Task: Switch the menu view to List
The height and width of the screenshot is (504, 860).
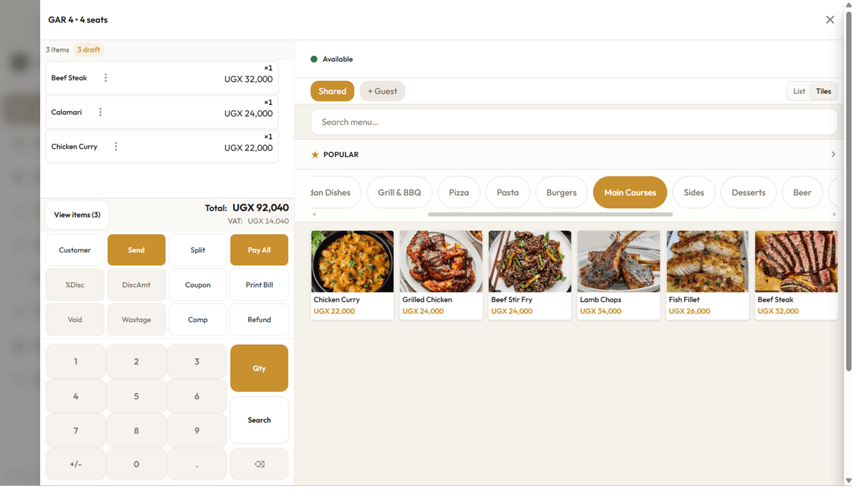Action: [799, 91]
